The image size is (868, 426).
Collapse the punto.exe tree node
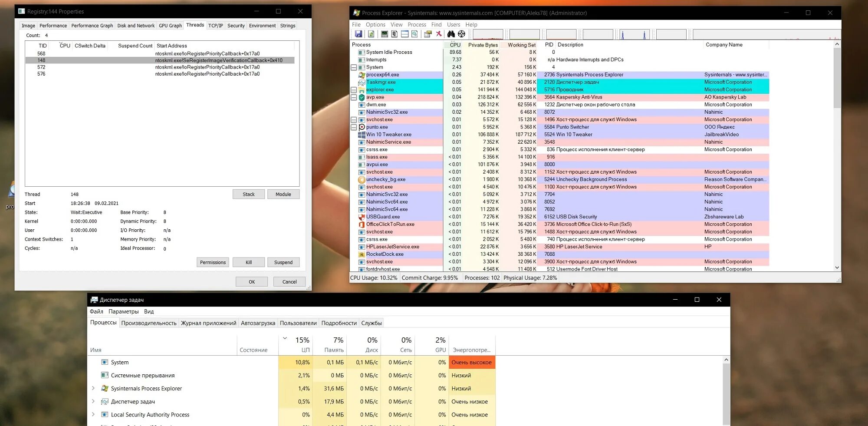pos(354,127)
